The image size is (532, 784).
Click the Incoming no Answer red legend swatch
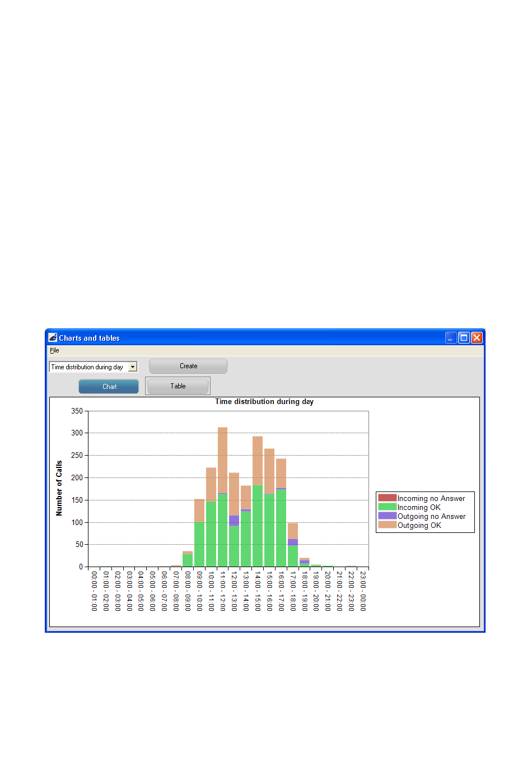tap(387, 498)
